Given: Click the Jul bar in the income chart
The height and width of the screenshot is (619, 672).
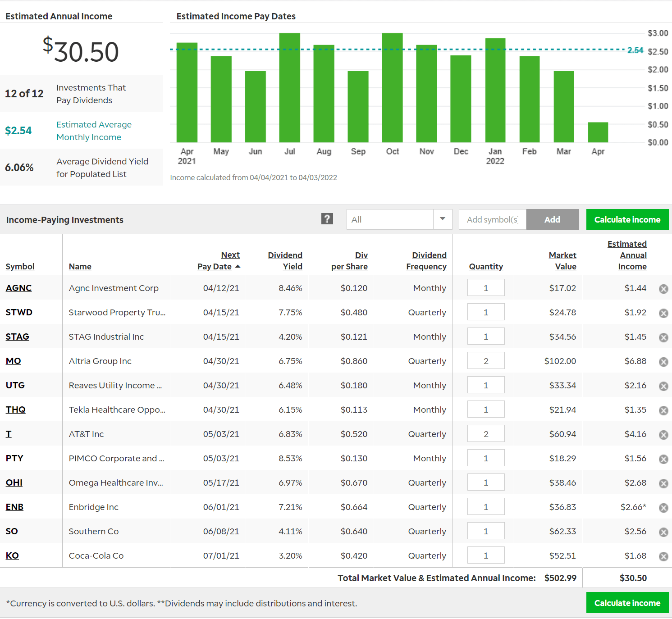Looking at the screenshot, I should point(290,88).
